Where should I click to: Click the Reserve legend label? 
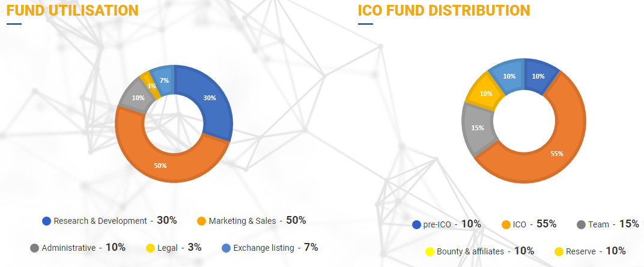tap(581, 251)
